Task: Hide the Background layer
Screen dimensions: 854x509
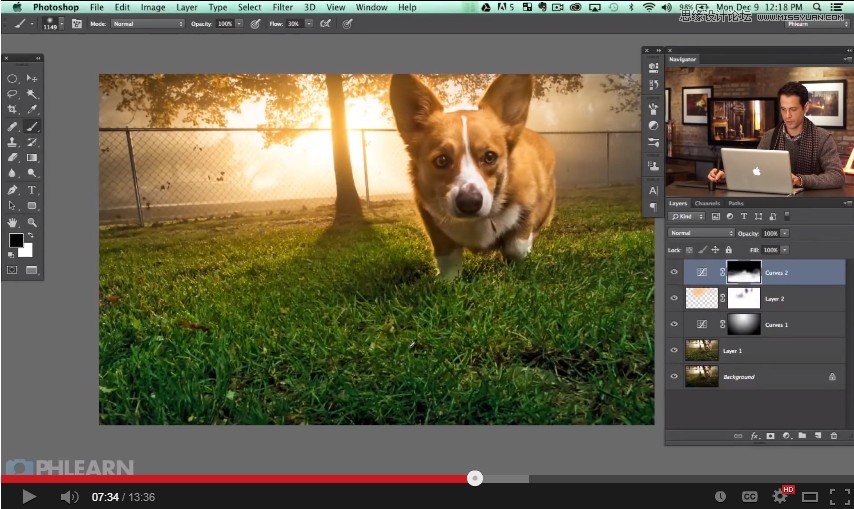Action: 674,376
